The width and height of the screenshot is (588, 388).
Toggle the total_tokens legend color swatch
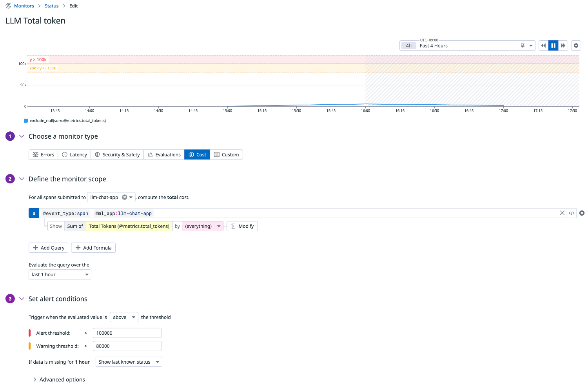coord(26,121)
